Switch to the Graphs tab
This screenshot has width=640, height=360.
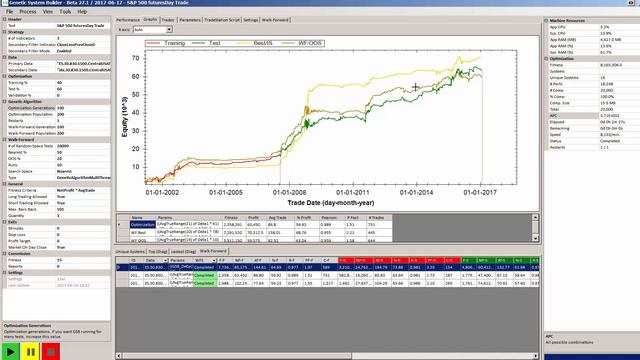click(150, 19)
